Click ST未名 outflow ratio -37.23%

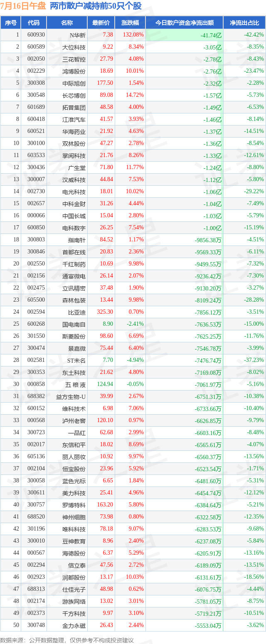click(x=254, y=360)
